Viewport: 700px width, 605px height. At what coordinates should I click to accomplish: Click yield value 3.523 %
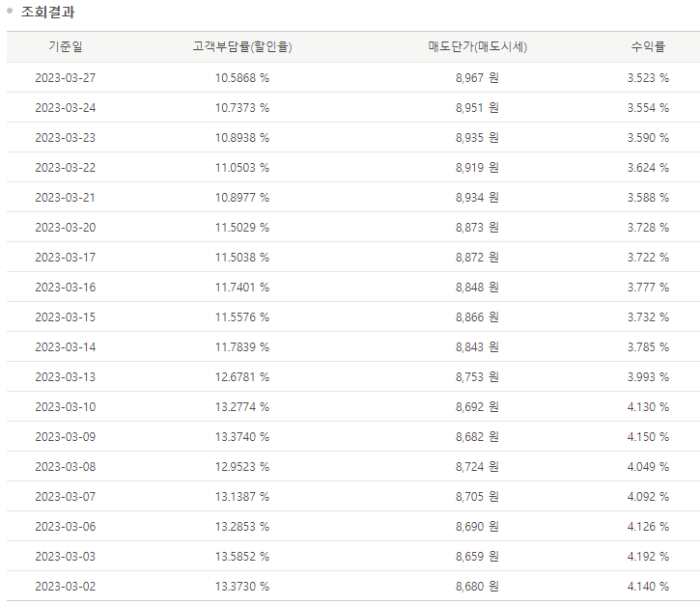coord(648,77)
